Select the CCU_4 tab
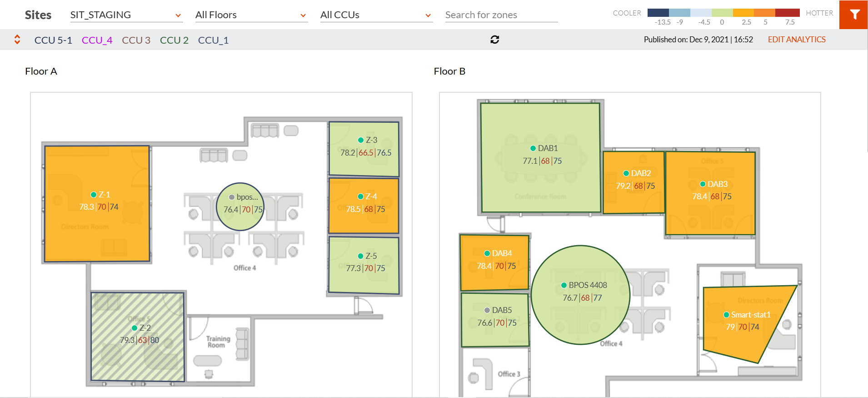The height and width of the screenshot is (398, 868). coord(97,40)
